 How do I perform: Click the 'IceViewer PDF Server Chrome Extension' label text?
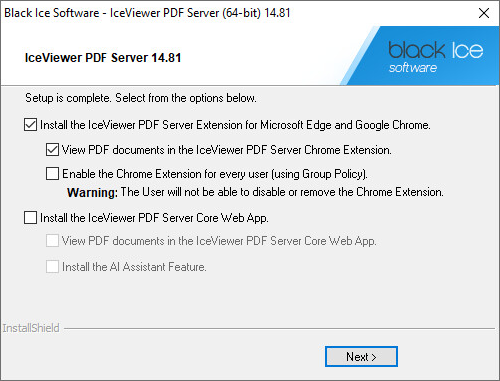(294, 150)
